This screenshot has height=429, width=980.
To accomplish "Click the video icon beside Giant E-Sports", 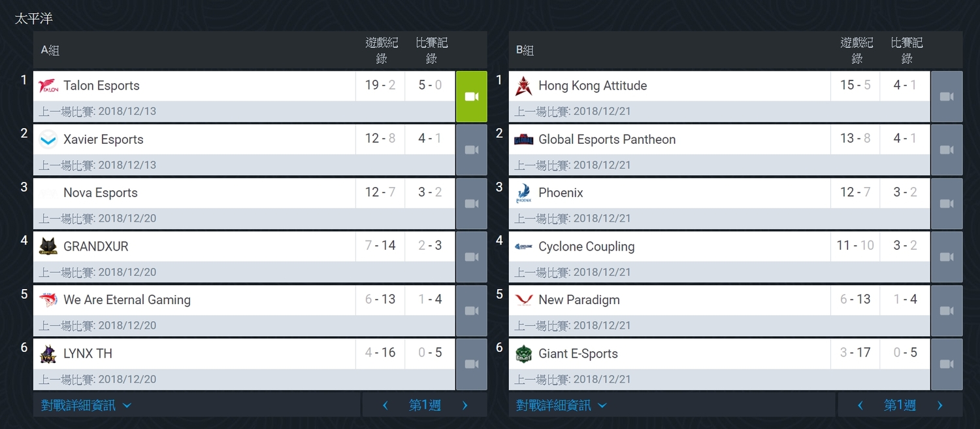I will click(x=947, y=365).
